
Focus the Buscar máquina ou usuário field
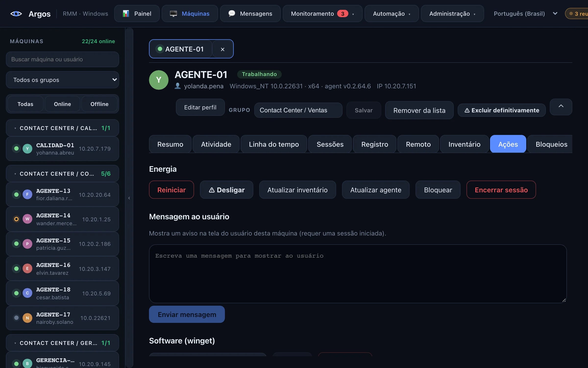click(x=62, y=59)
